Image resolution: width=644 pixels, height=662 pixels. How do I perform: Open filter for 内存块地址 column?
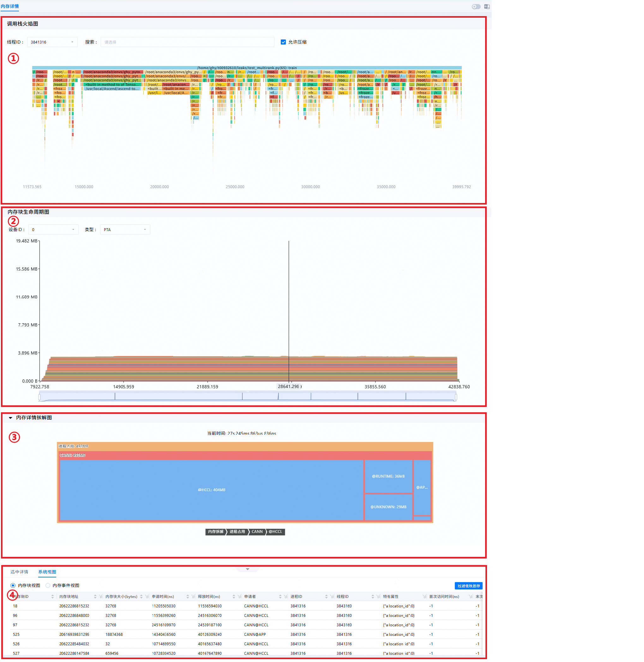point(101,596)
